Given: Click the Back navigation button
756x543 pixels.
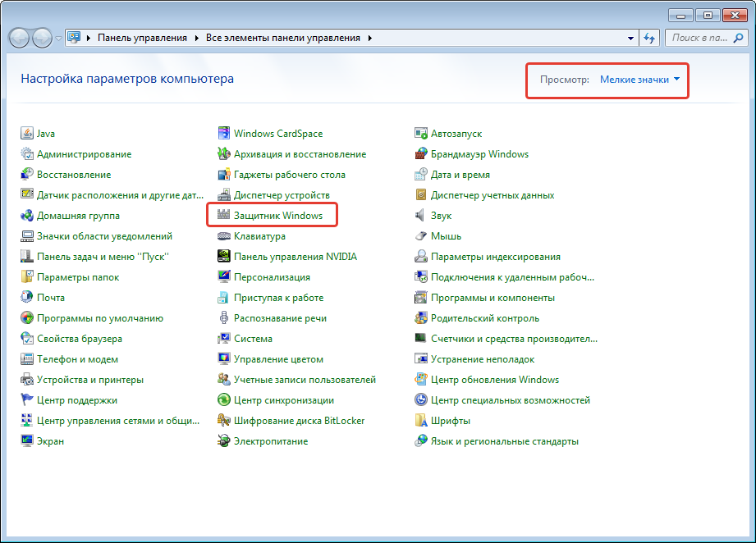Looking at the screenshot, I should 19,38.
